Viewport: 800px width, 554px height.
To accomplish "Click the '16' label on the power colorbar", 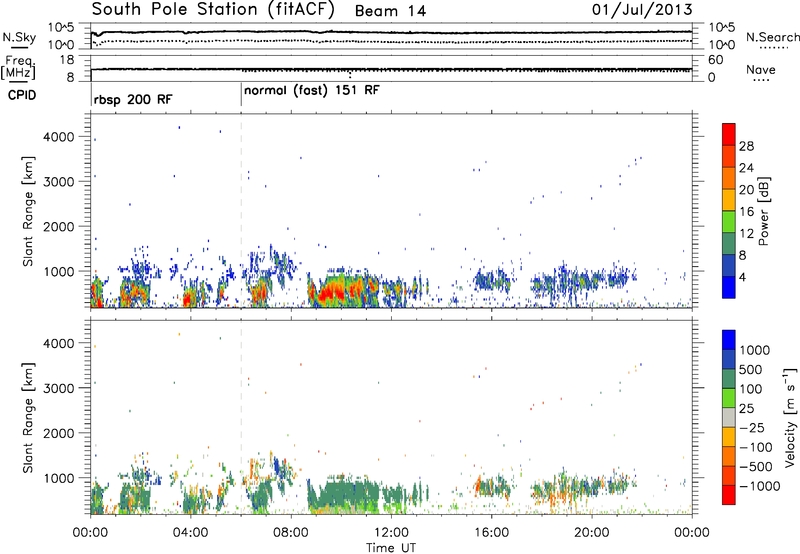I will pyautogui.click(x=746, y=212).
